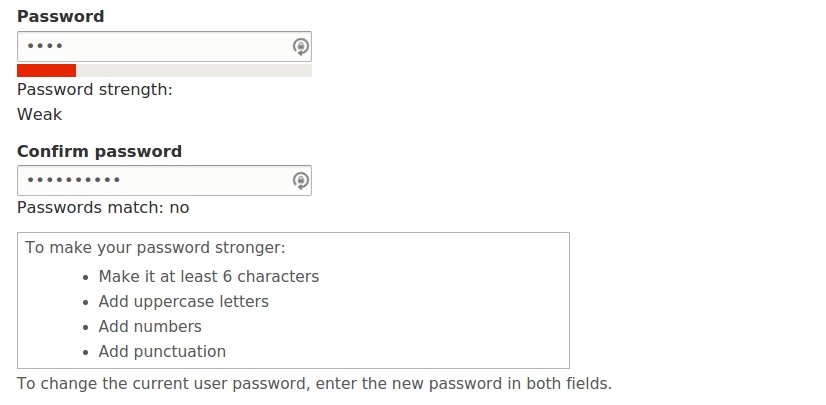Image resolution: width=826 pixels, height=405 pixels.
Task: Focus the Confirm password input field
Action: 164,180
